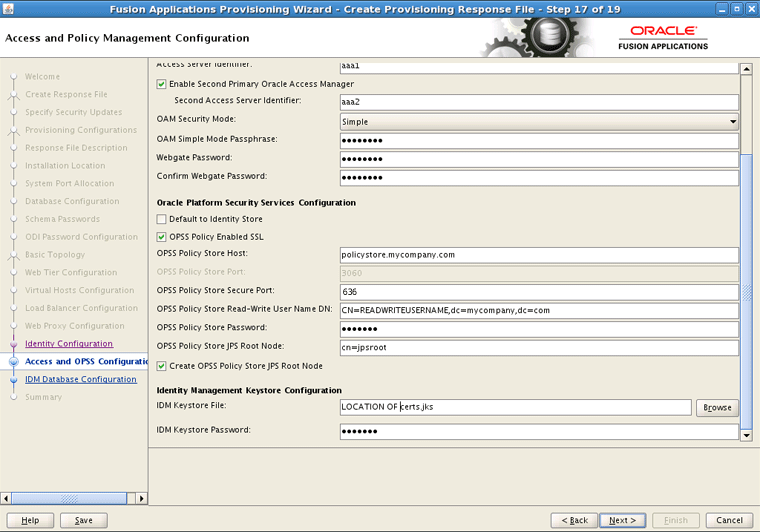
Task: Toggle Create OPSS Policy Store JPS Root Node
Action: point(161,366)
